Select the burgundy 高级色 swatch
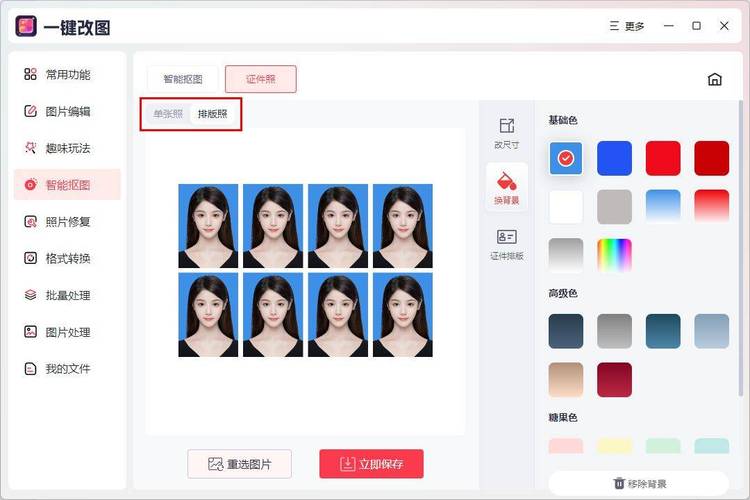Screen dimensions: 750x500 [x=614, y=379]
